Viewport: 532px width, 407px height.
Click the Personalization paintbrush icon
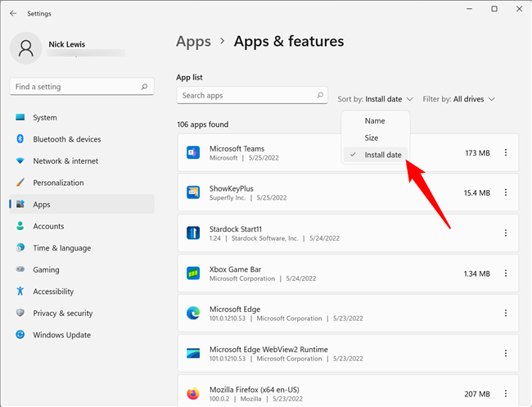point(20,183)
